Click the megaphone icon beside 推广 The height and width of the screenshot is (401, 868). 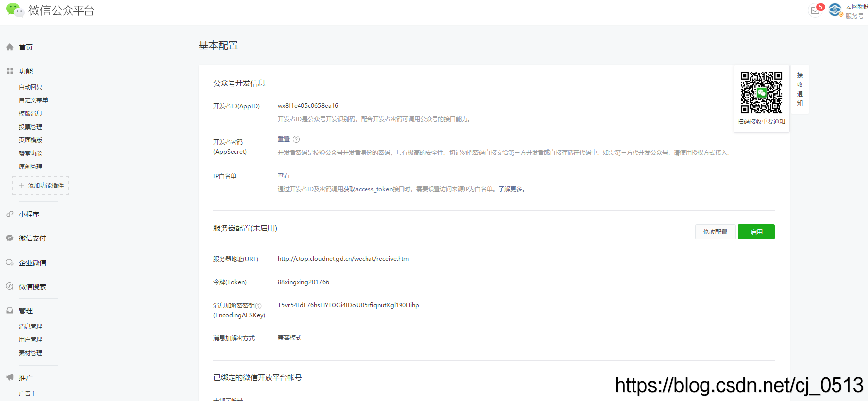coord(10,377)
